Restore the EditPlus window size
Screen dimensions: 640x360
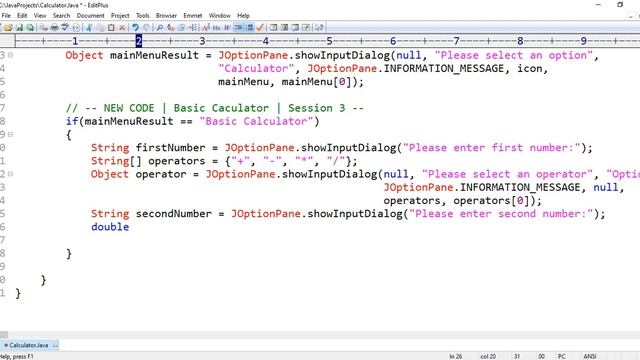point(620,4)
